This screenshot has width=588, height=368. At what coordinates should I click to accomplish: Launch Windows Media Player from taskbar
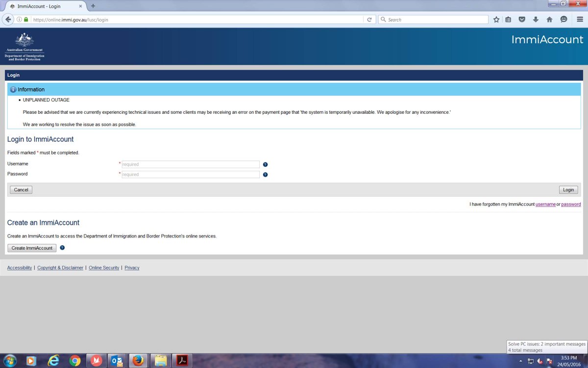(31, 361)
